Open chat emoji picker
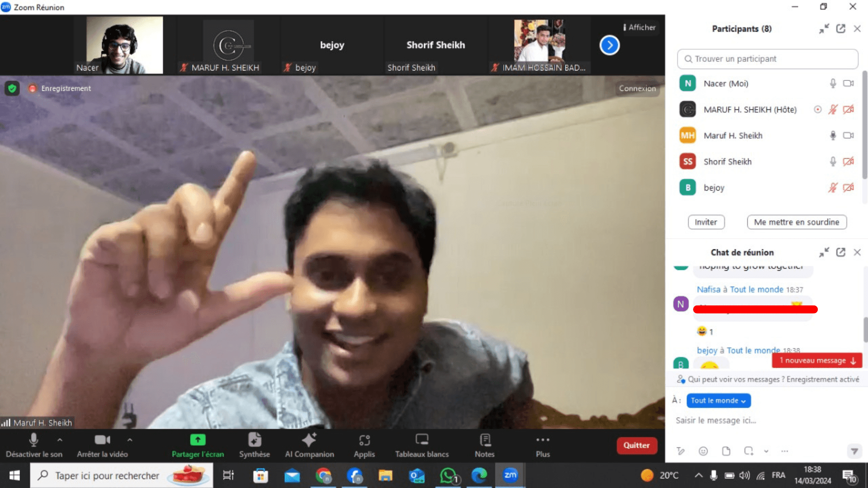 [703, 451]
